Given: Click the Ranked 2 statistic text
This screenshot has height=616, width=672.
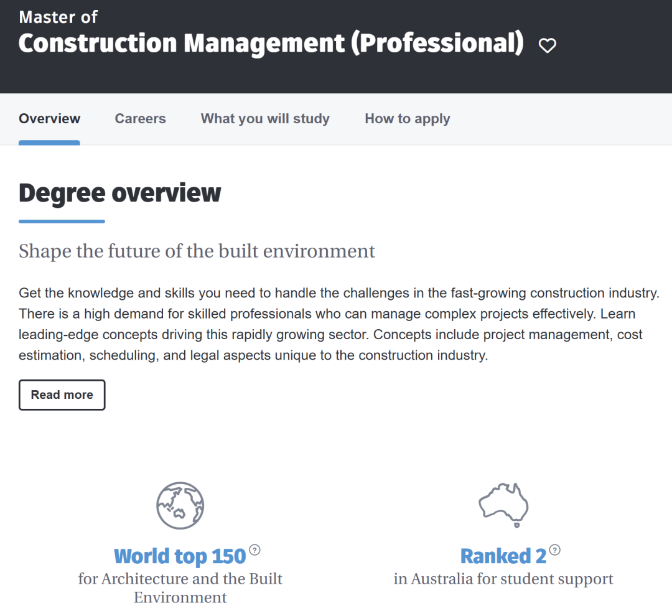Looking at the screenshot, I should pyautogui.click(x=503, y=556).
